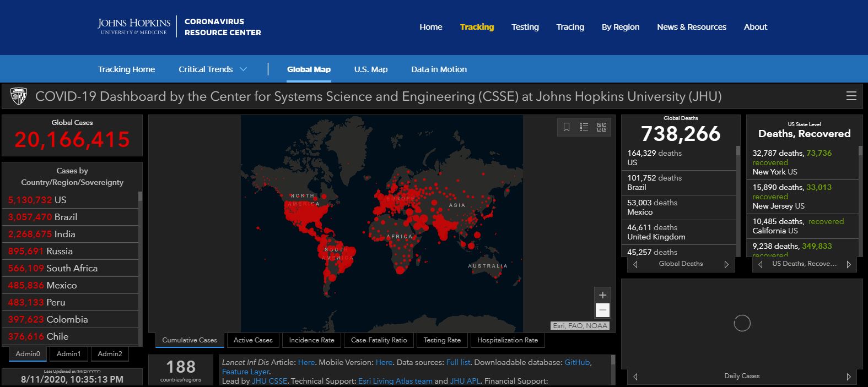Select 46,611 deaths United Kingdom entry

coord(680,232)
